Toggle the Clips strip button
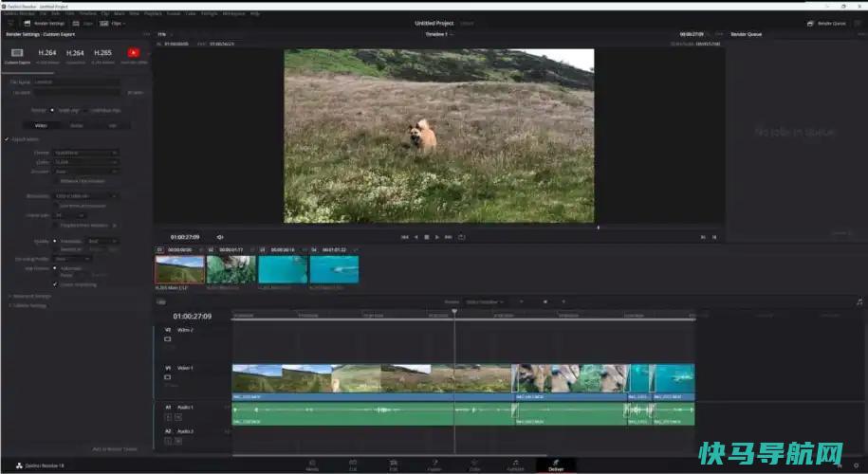868x474 pixels. [112, 24]
